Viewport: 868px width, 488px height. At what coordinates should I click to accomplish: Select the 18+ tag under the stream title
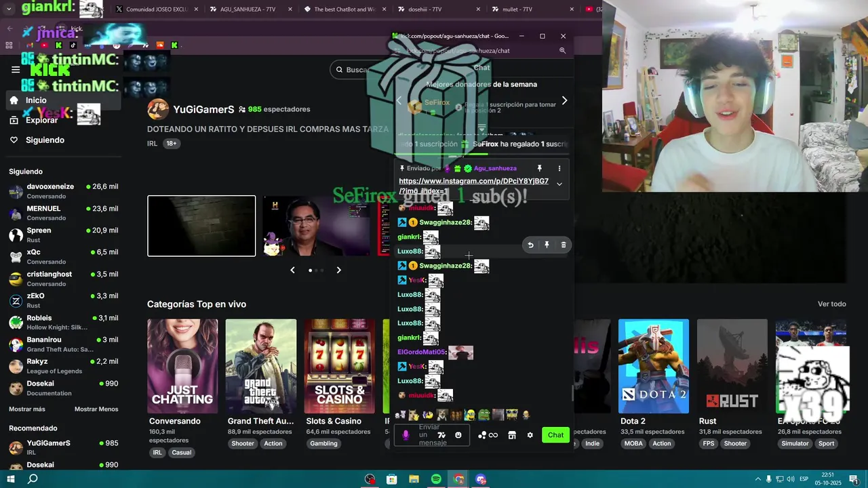click(172, 144)
